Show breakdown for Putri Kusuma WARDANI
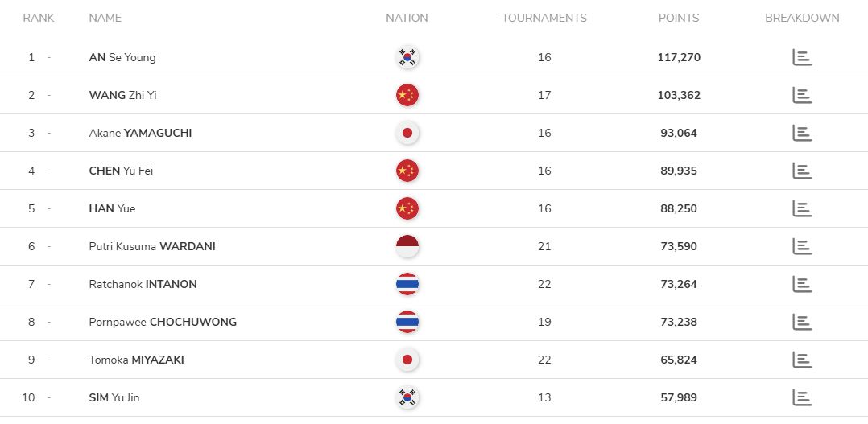 (x=801, y=246)
